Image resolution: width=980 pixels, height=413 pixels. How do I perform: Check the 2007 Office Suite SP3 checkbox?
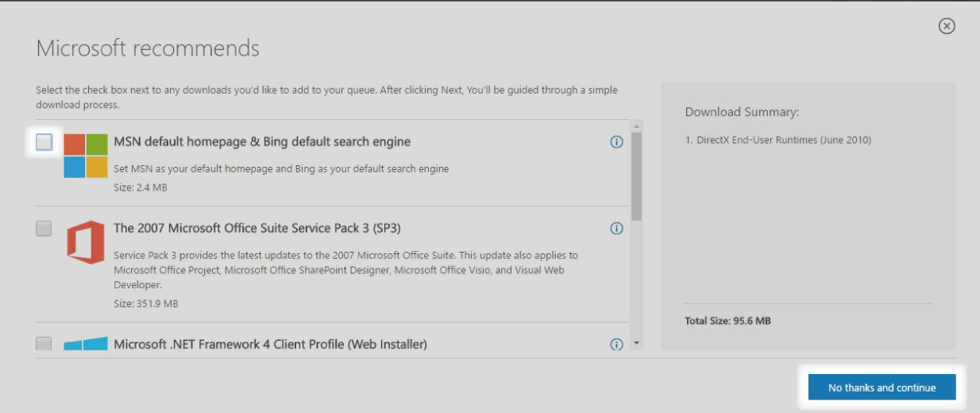tap(44, 229)
